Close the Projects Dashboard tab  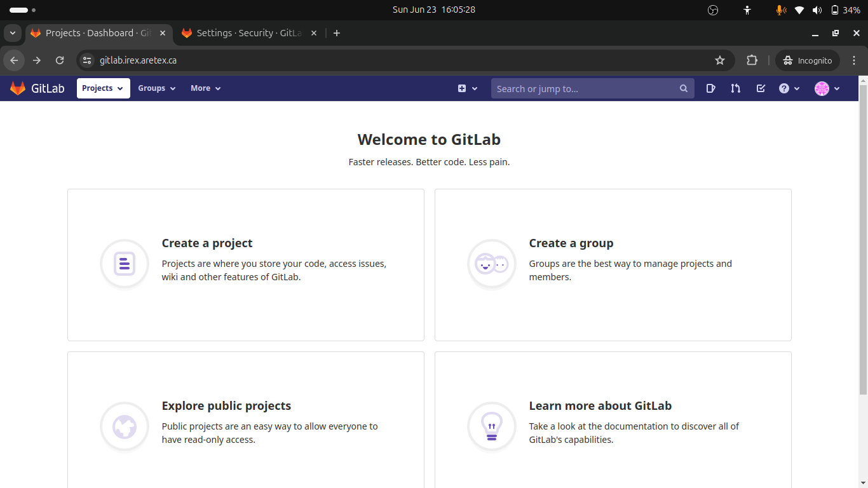click(163, 33)
